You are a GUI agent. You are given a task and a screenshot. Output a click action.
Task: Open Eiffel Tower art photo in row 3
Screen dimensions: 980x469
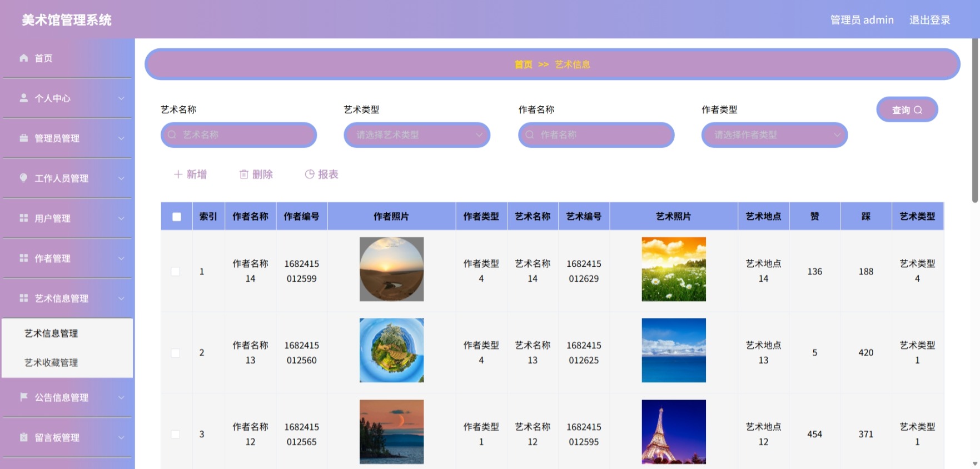point(674,432)
